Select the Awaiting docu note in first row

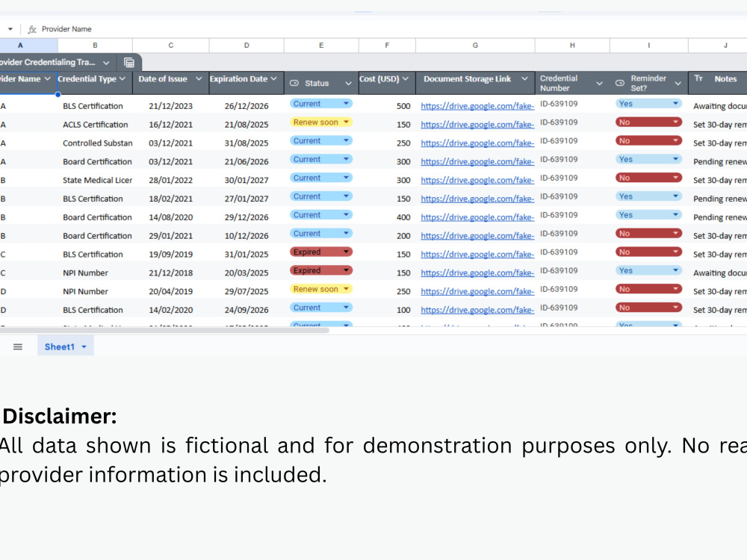click(x=720, y=106)
